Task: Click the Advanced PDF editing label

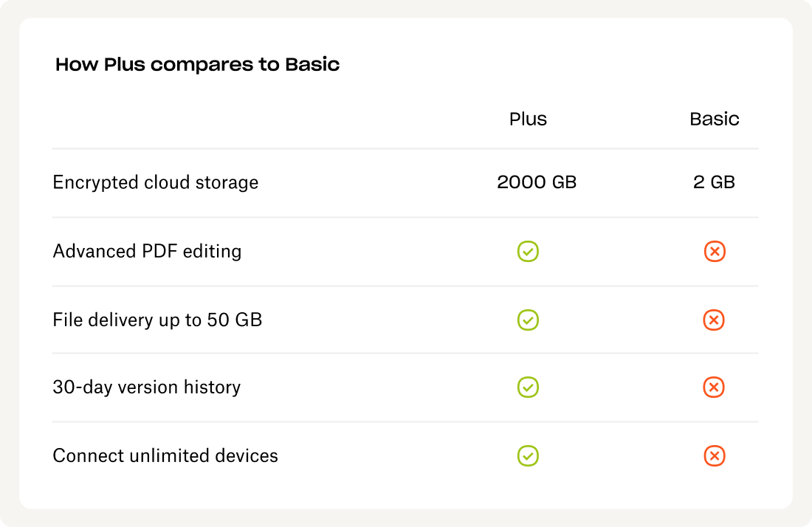Action: tap(147, 252)
